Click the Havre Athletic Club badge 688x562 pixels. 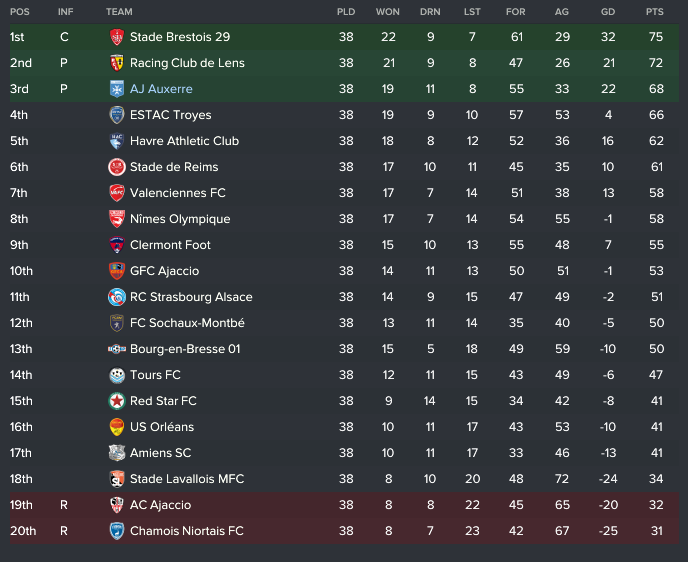coord(116,141)
